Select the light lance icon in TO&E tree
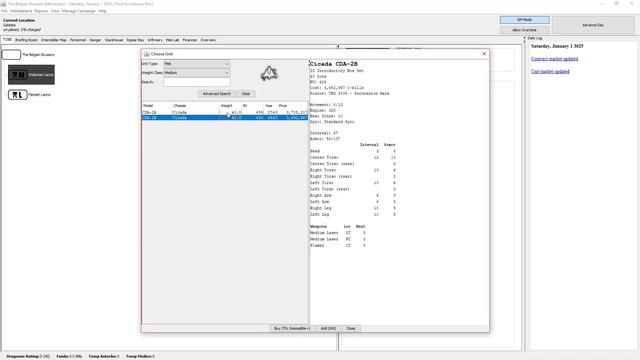Image resolution: width=640 pixels, height=360 pixels. 18,95
